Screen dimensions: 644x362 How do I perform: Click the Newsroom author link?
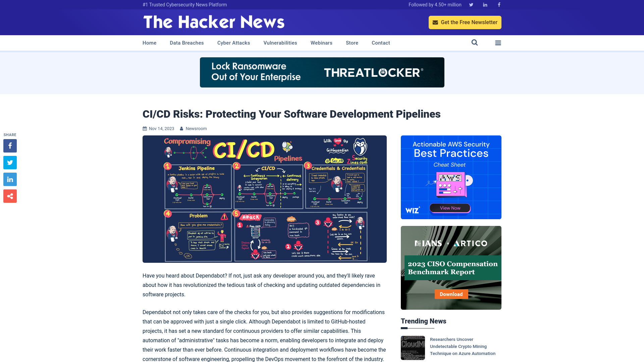point(196,128)
